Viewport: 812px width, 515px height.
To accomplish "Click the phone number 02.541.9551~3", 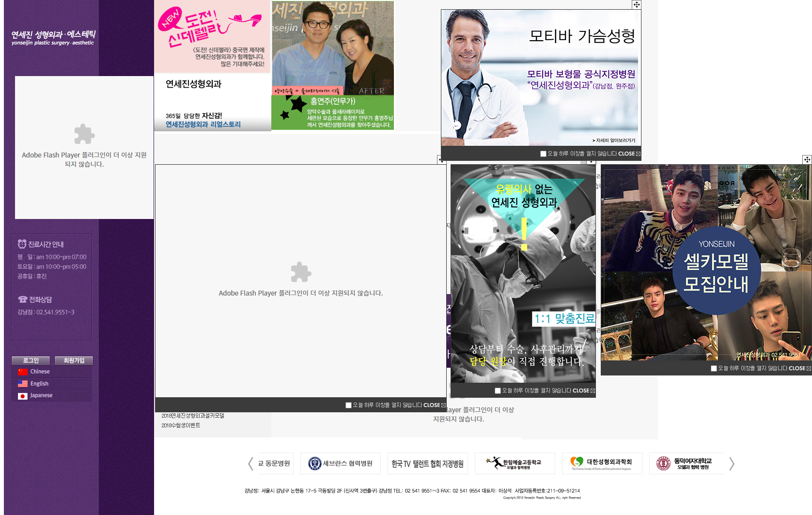I will click(x=55, y=312).
